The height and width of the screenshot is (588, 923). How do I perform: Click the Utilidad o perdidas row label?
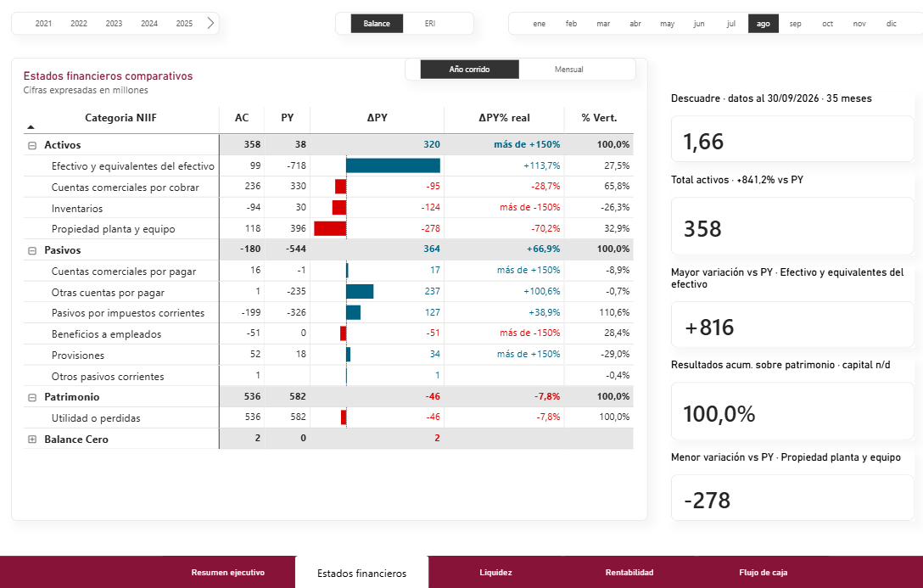click(x=96, y=418)
